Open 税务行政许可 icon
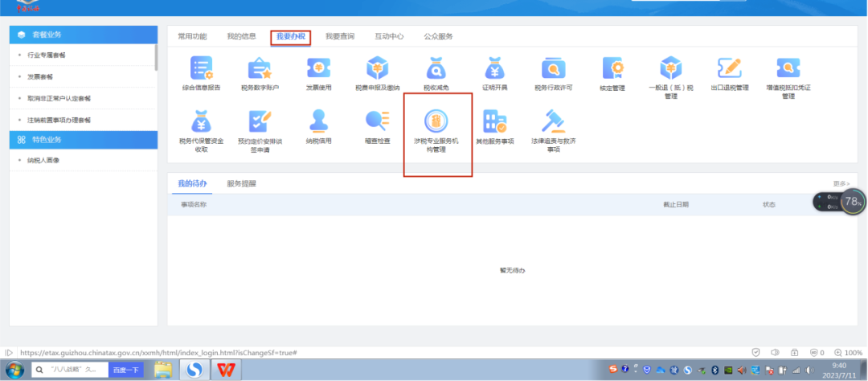Image resolution: width=868 pixels, height=381 pixels. [x=554, y=68]
